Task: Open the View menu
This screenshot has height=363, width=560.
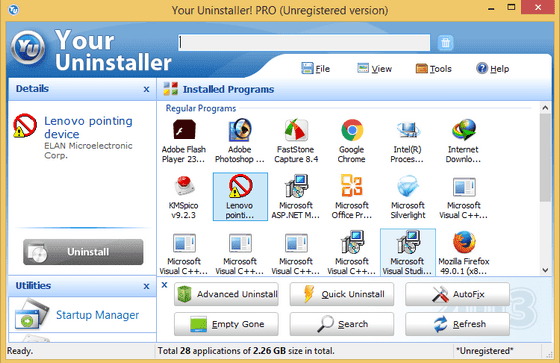Action: pyautogui.click(x=374, y=68)
